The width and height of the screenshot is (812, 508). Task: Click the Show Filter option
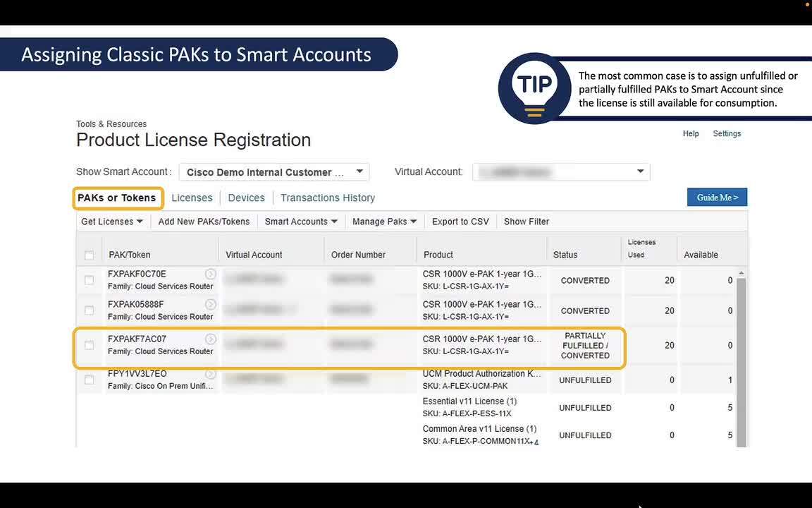coord(526,221)
